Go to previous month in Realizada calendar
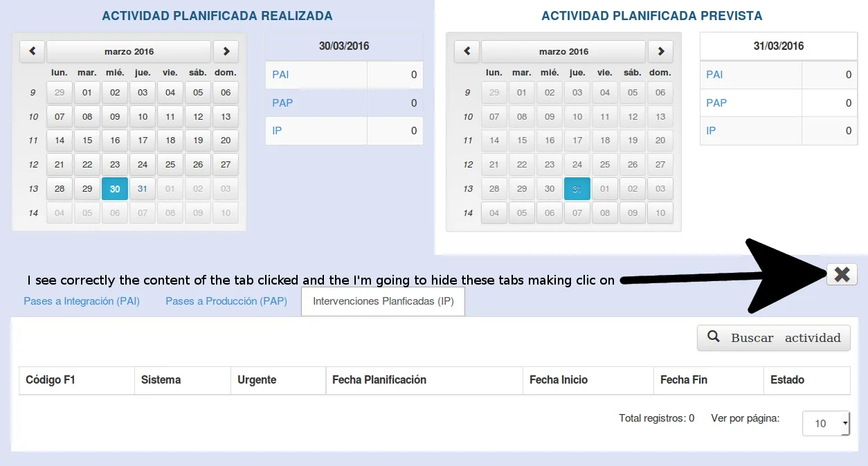The height and width of the screenshot is (466, 868). point(33,51)
